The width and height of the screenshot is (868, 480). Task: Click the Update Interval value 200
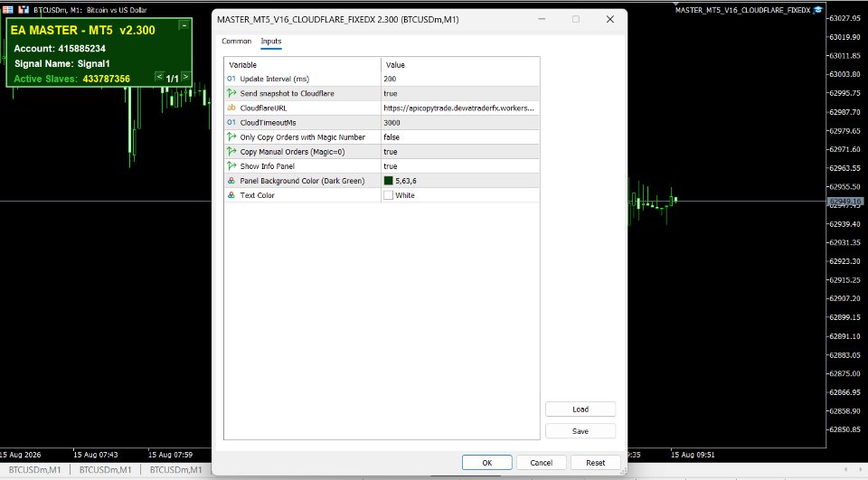coord(459,79)
